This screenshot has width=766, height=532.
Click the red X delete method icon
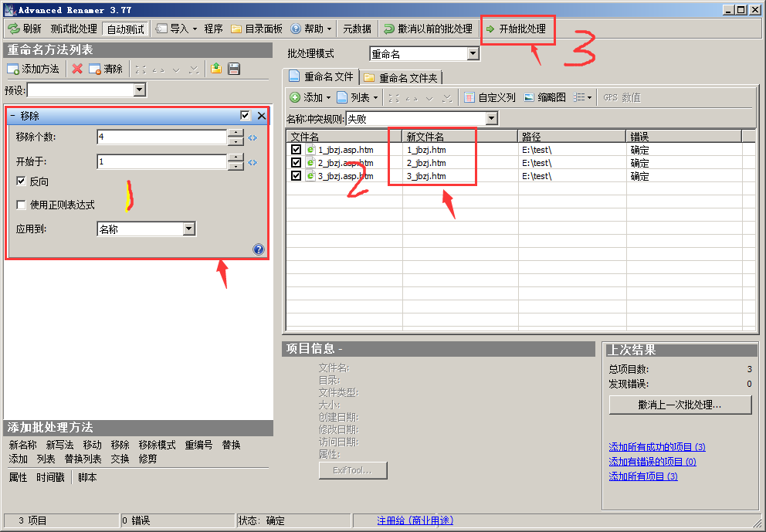pos(77,69)
